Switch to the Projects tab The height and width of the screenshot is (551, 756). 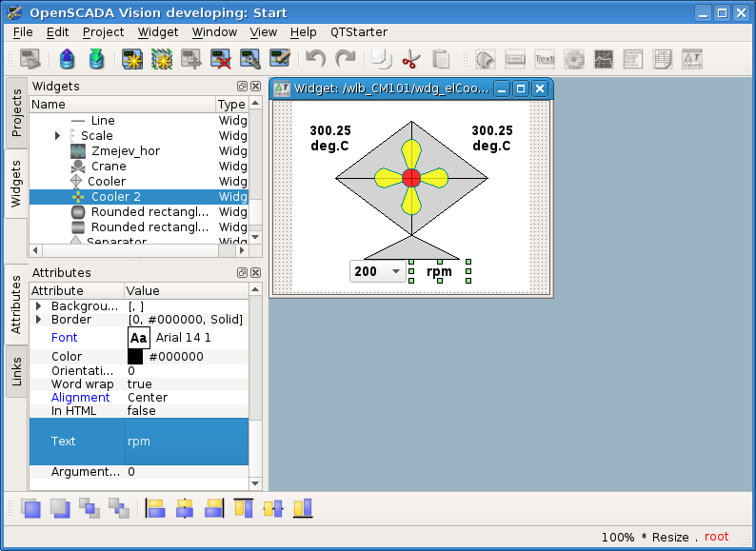click(16, 113)
